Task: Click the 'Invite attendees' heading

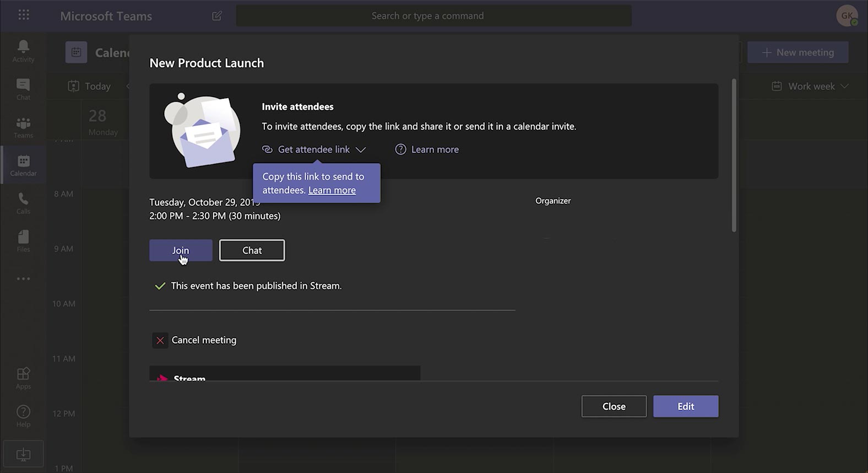Action: click(297, 106)
